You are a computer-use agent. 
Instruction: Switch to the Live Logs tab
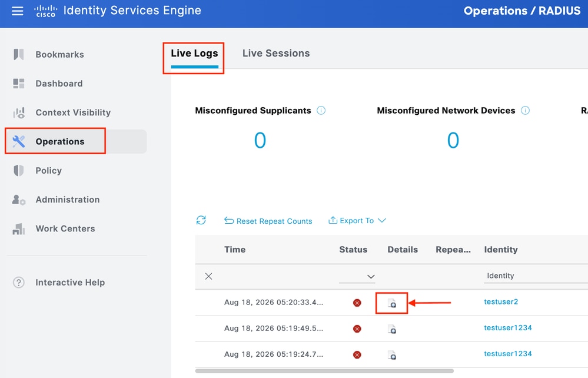(194, 54)
